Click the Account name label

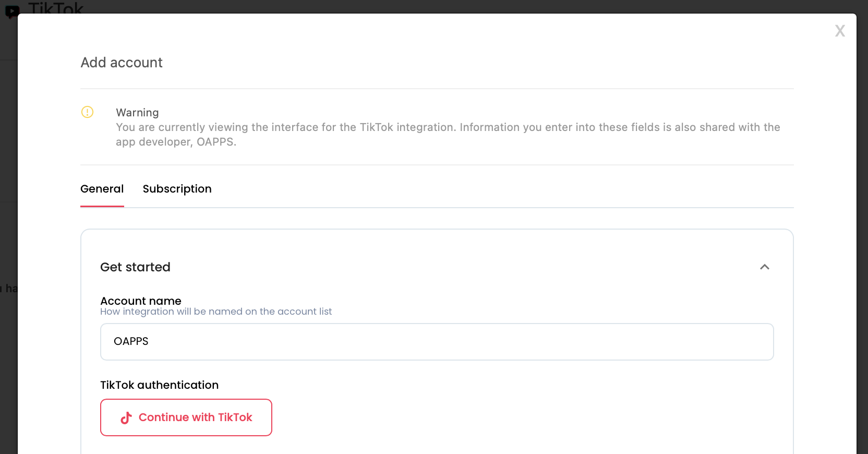click(x=141, y=301)
